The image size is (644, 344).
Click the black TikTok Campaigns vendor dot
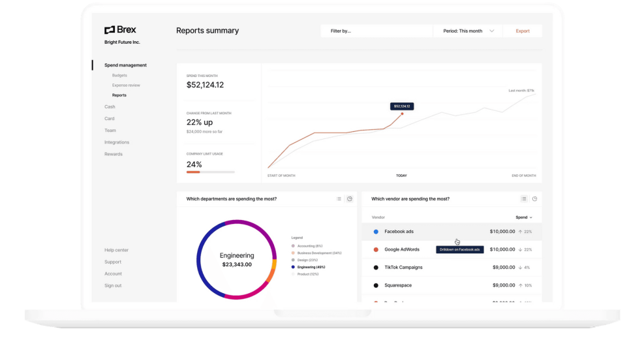(376, 268)
